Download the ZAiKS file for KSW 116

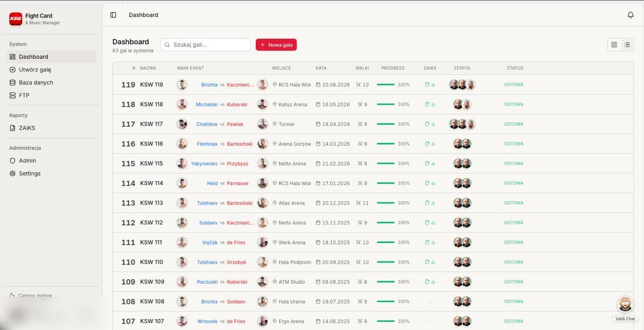point(433,144)
